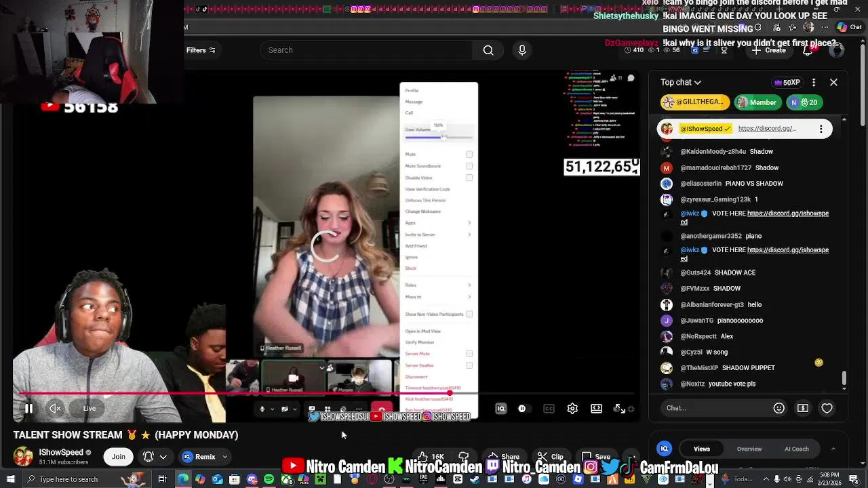The image size is (868, 488).
Task: Expand the Apps submenu in Discord menu
Action: click(438, 223)
